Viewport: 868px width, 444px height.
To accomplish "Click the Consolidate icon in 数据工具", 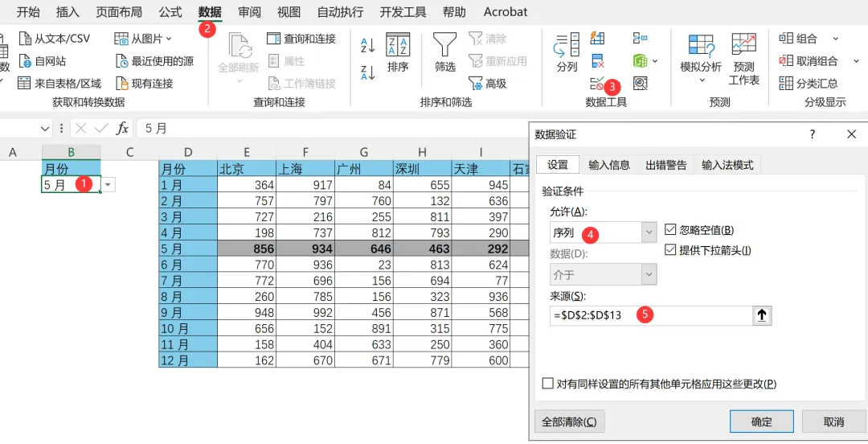I will [x=641, y=38].
